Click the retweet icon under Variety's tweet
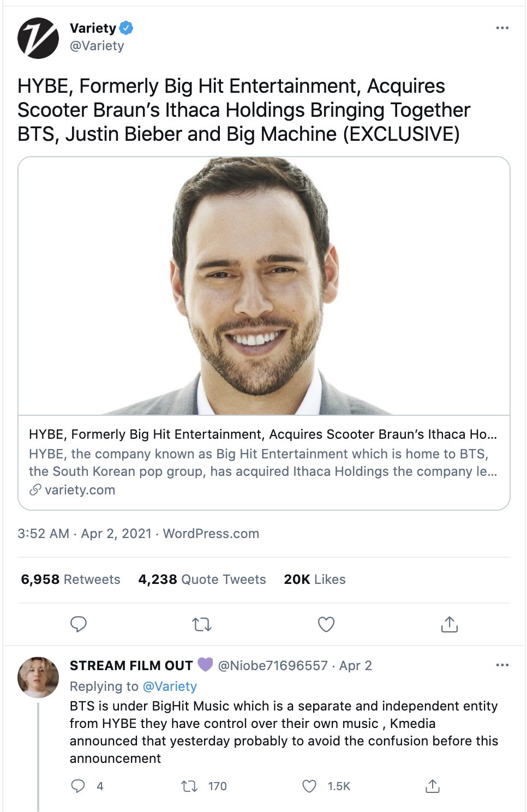The width and height of the screenshot is (527, 812). pyautogui.click(x=202, y=624)
